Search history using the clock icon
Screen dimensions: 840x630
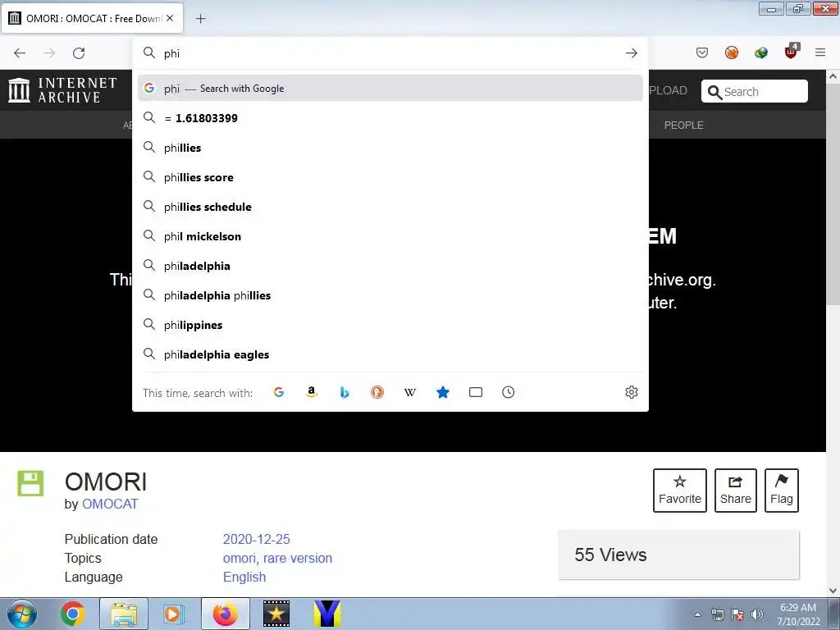pyautogui.click(x=509, y=392)
